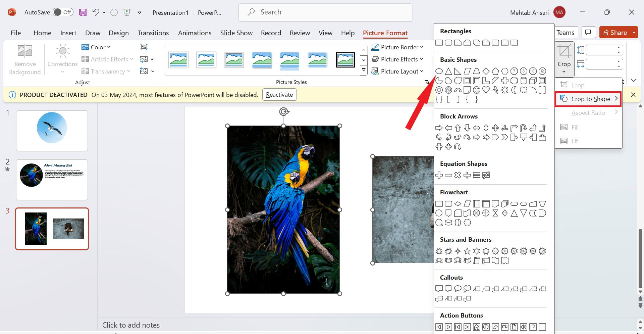Screen dimensions: 644x334
Task: Click the Undo icon
Action: [96, 12]
